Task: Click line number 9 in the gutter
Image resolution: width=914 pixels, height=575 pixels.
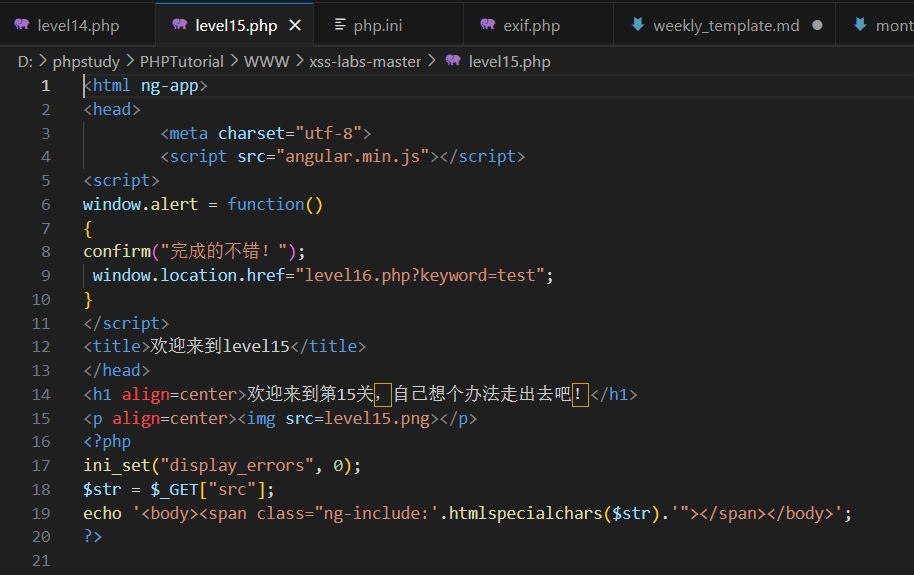Action: [45, 276]
